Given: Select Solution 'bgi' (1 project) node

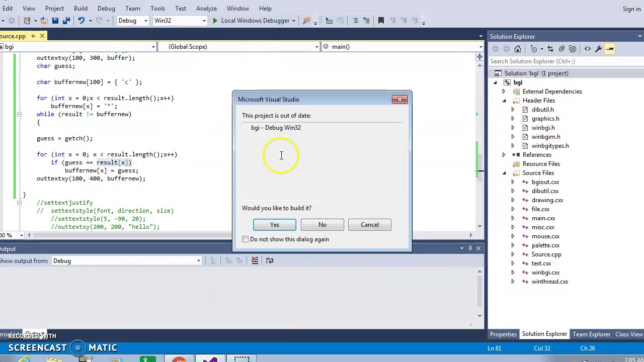Looking at the screenshot, I should [x=536, y=73].
